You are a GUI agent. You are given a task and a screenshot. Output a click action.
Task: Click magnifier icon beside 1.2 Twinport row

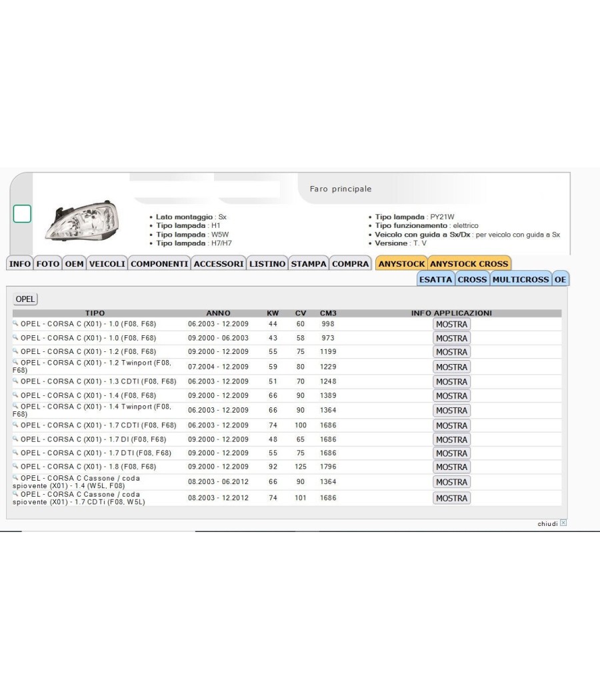[x=15, y=362]
